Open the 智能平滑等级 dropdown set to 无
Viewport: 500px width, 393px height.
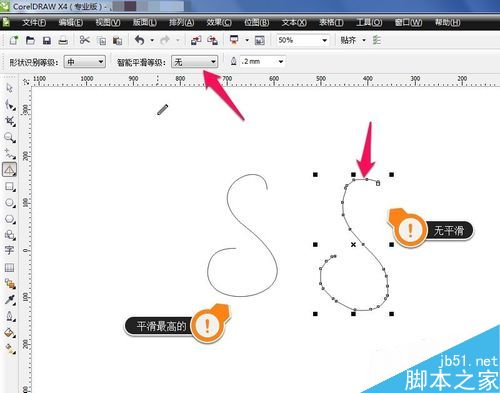(195, 62)
